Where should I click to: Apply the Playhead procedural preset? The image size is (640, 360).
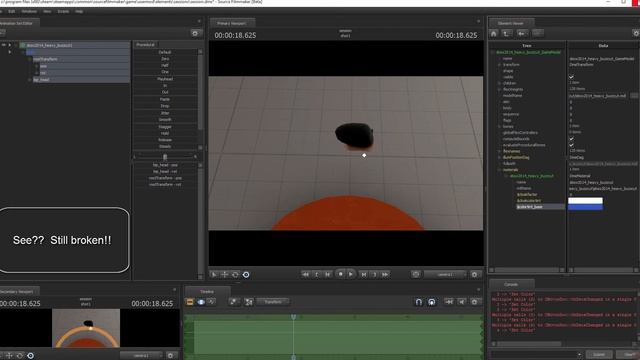pos(165,79)
